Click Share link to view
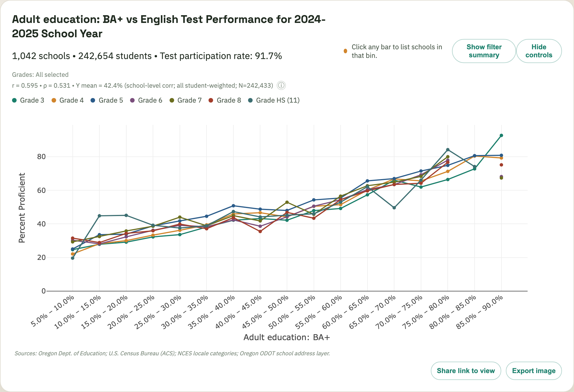Screen dimensions: 574x392 [x=466, y=371]
